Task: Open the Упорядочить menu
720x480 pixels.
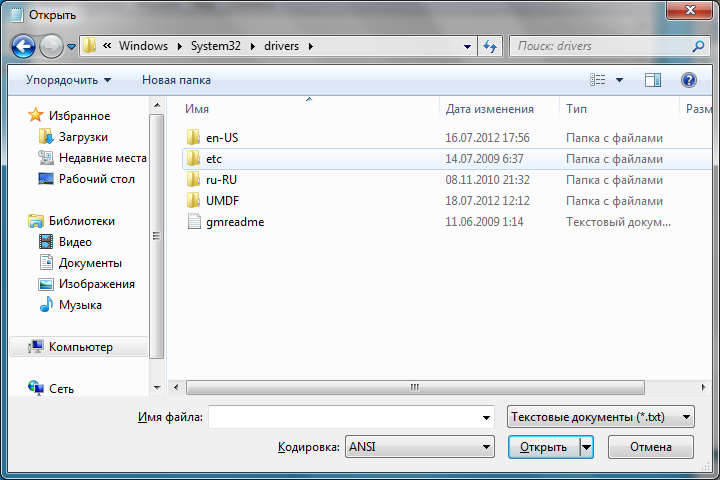Action: [x=68, y=80]
